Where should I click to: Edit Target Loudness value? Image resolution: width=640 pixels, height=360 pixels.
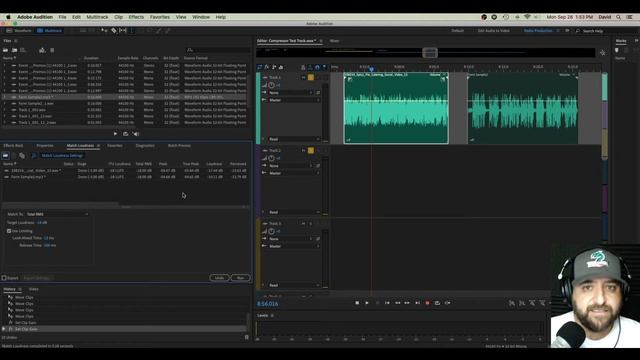point(42,223)
